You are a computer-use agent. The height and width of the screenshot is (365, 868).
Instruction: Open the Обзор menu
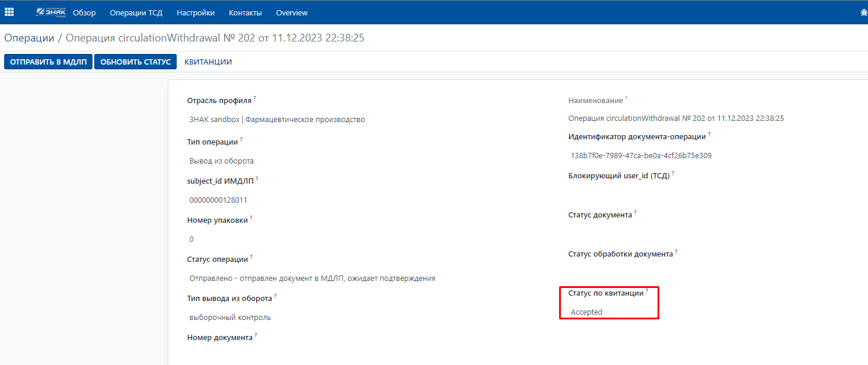tap(84, 12)
